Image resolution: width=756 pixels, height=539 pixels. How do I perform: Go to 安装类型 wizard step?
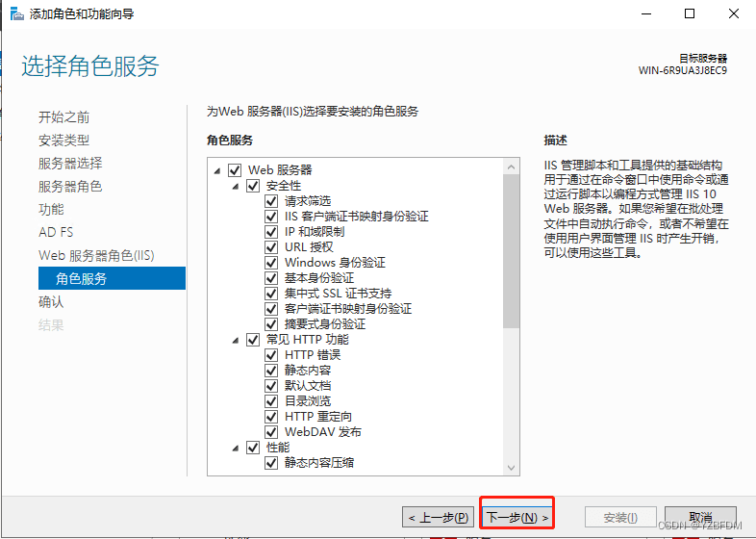[64, 141]
